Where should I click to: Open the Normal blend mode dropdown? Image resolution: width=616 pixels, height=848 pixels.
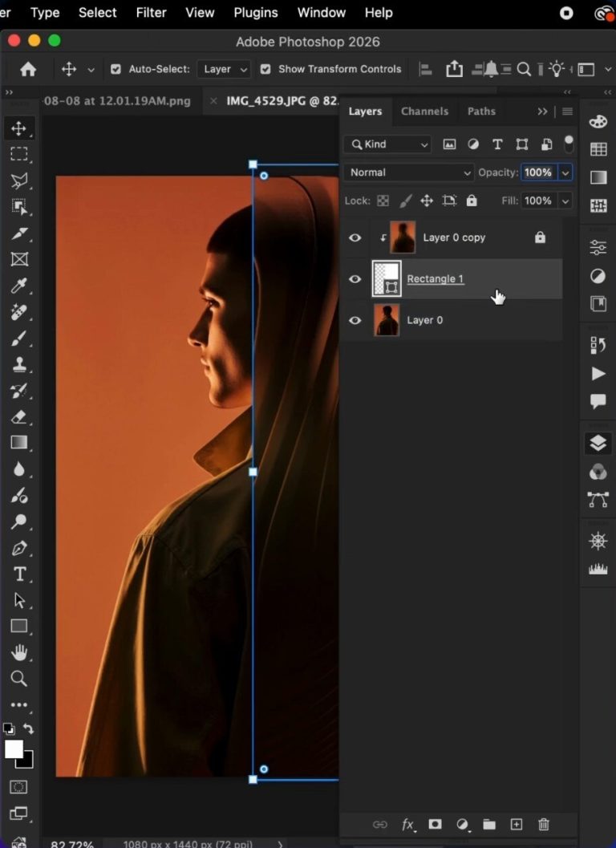point(408,172)
